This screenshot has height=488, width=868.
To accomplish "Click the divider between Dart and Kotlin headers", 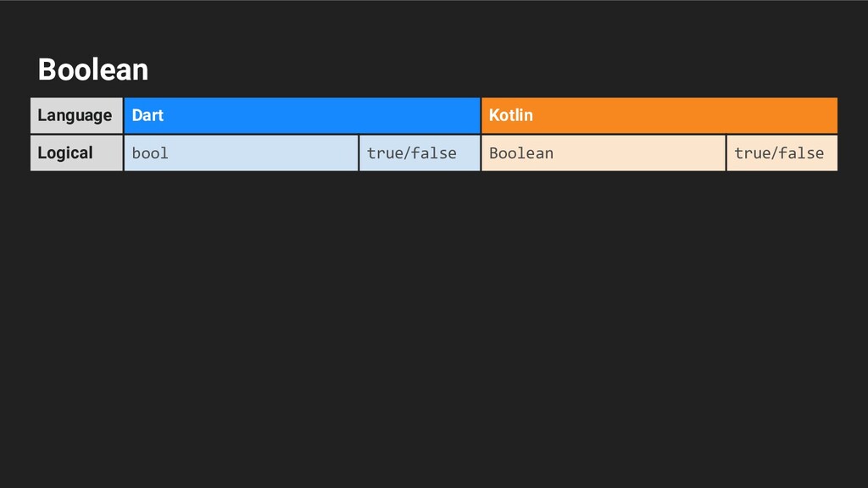I will tap(481, 115).
